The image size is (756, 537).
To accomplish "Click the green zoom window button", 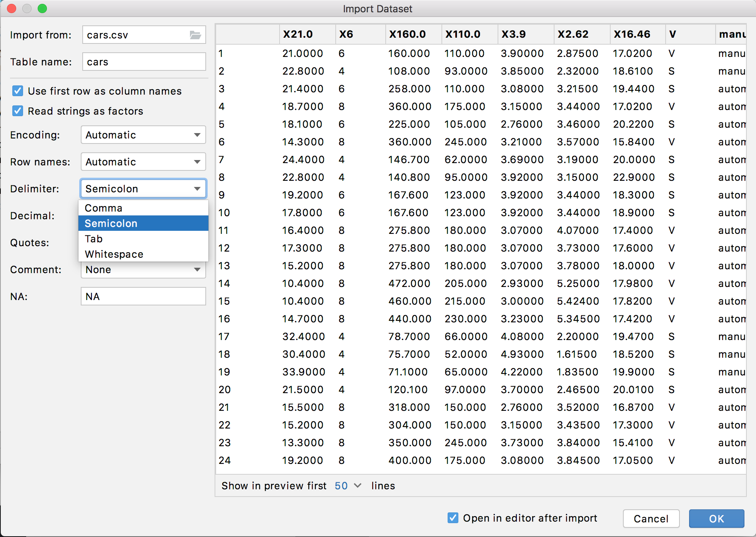I will pyautogui.click(x=43, y=8).
